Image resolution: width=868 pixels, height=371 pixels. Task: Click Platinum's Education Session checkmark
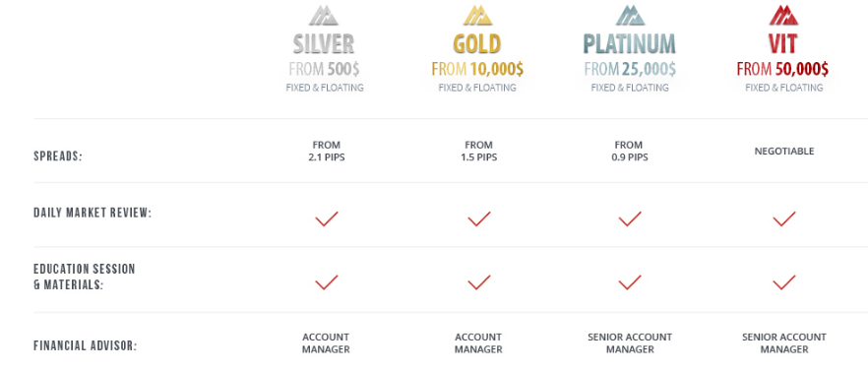[630, 282]
